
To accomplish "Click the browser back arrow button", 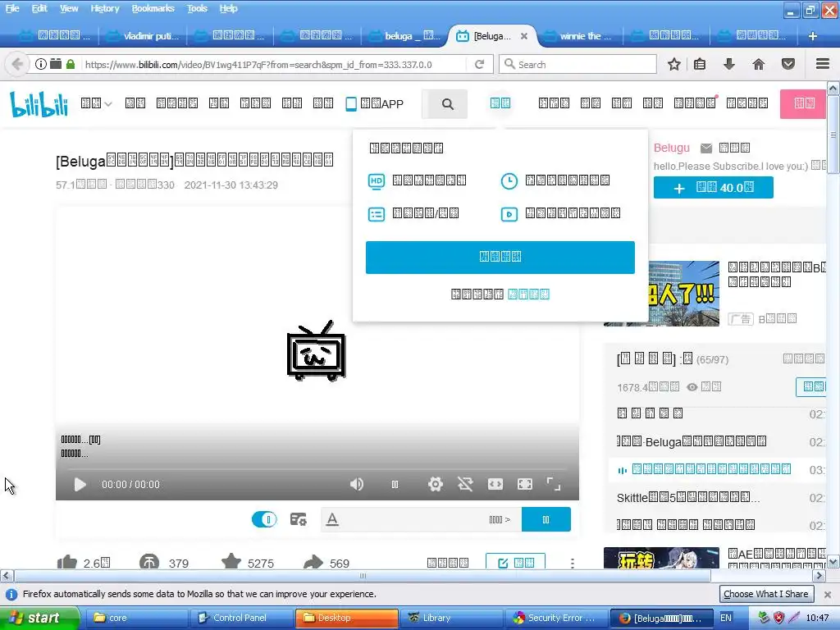I will 16,64.
